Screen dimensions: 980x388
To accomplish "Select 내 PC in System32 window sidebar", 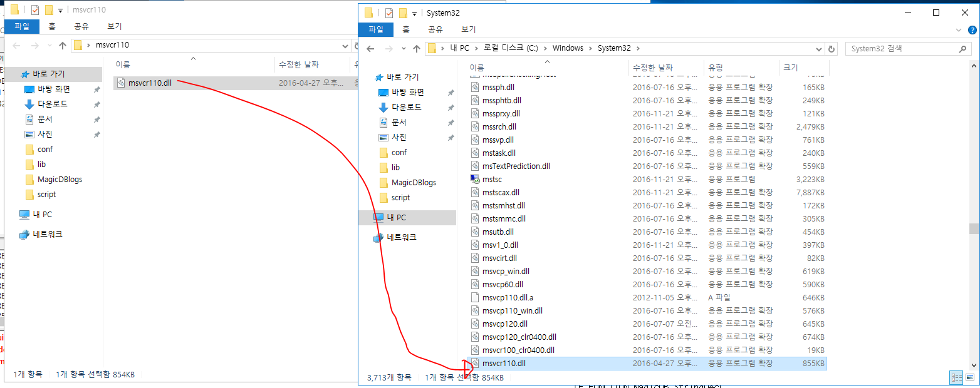I will point(407,217).
